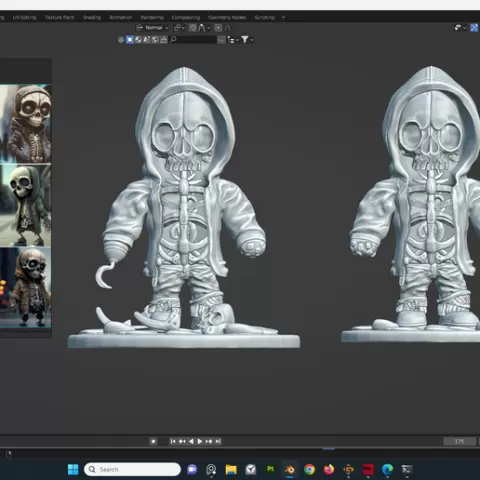Click the current frame field showing 175
This screenshot has height=480, width=480.
pyautogui.click(x=459, y=441)
